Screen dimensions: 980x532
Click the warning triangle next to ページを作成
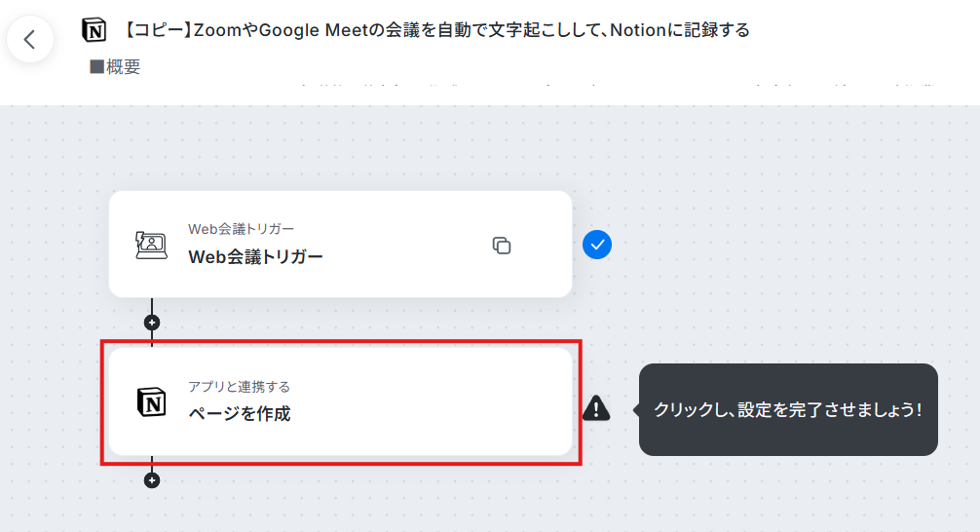(x=596, y=409)
